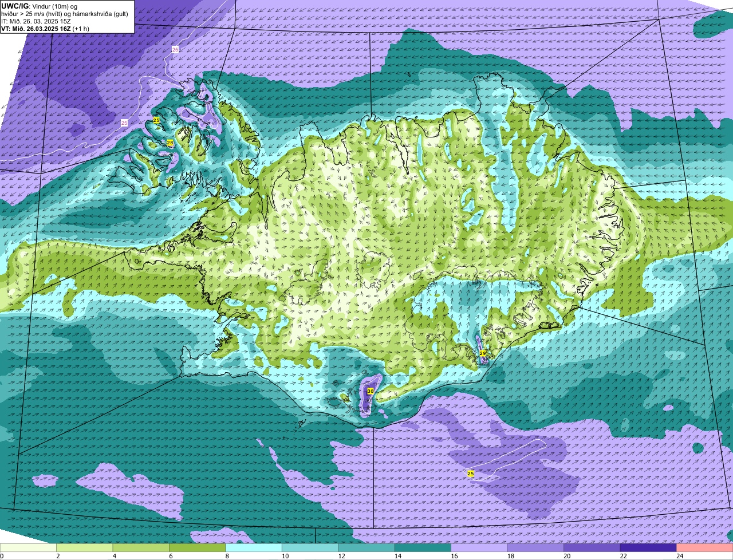The image size is (733, 560).
Task: Select the yellow gust label 30 on the south coast
Action: 371,391
